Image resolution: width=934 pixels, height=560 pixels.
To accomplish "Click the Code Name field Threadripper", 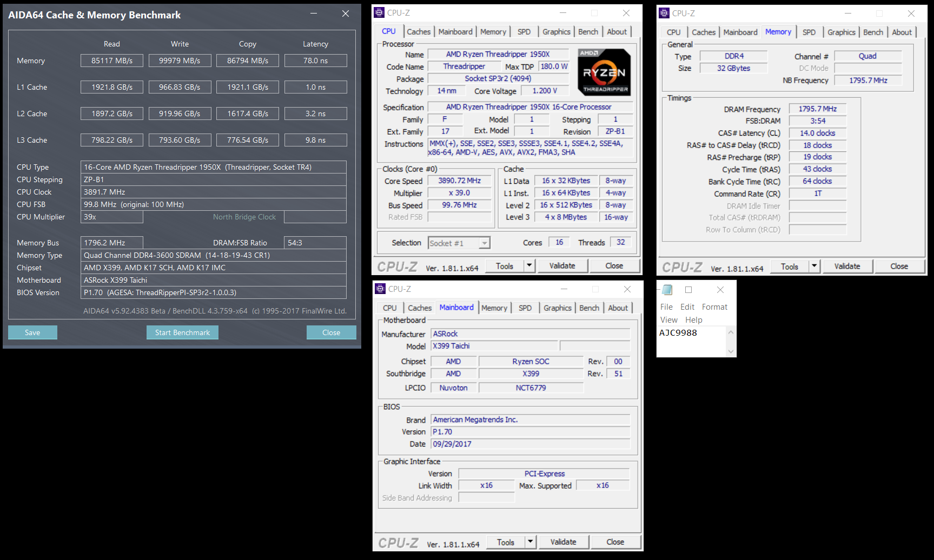I will click(464, 66).
